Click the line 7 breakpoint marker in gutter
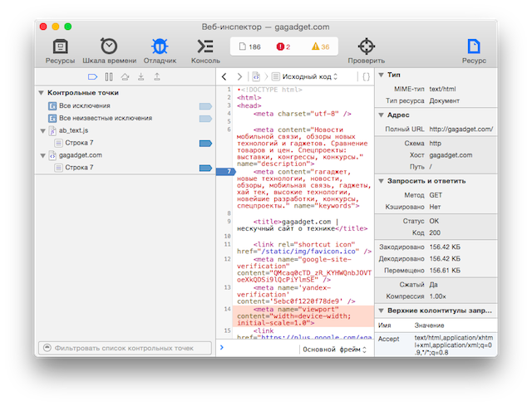 coord(226,172)
